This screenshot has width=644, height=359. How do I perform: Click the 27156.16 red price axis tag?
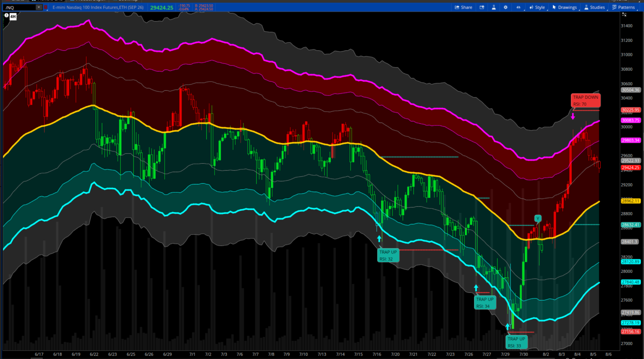(x=630, y=332)
